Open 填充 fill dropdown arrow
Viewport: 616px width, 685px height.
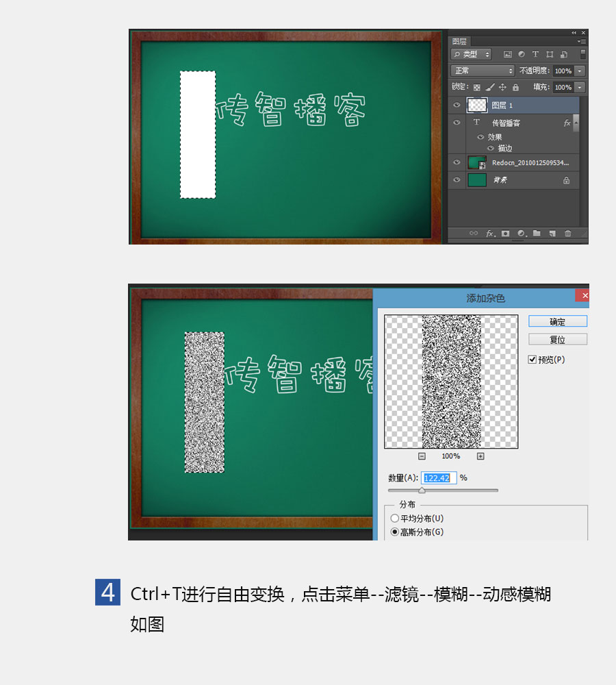click(x=580, y=88)
